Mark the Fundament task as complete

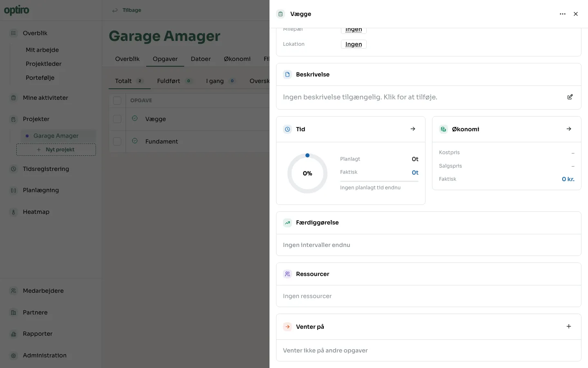pyautogui.click(x=135, y=141)
